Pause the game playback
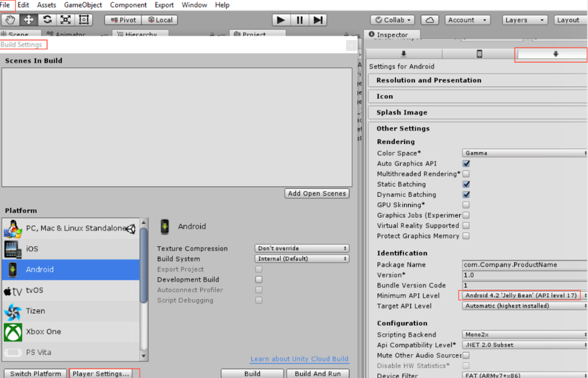Image resolution: width=588 pixels, height=378 pixels. (x=300, y=20)
